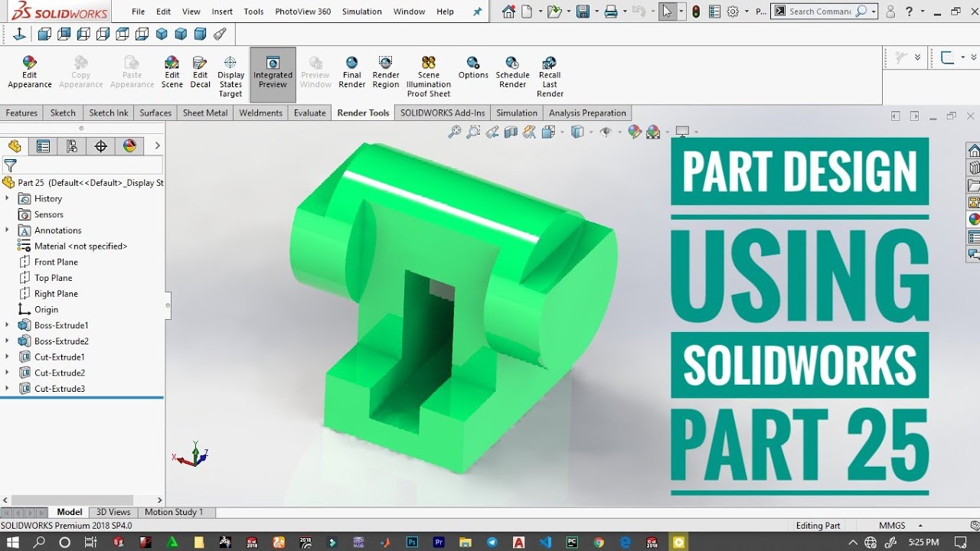Expand the Boss-Extrude1 feature
Screen dimensions: 980x551
click(x=7, y=325)
